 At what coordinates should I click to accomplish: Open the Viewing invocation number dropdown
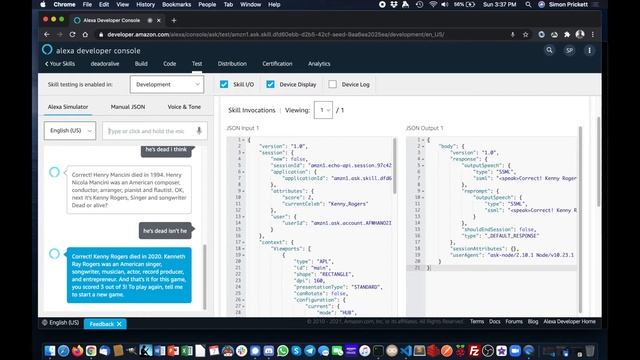(x=323, y=110)
